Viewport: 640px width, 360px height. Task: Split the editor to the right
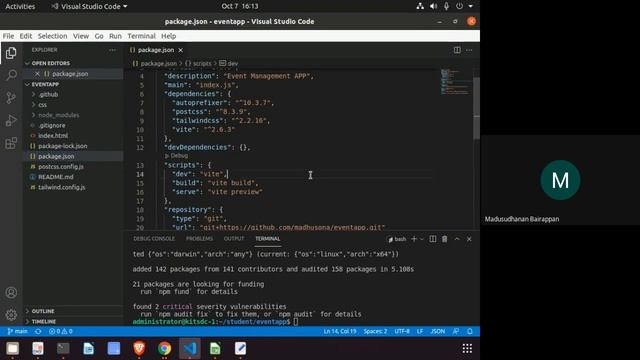point(457,50)
